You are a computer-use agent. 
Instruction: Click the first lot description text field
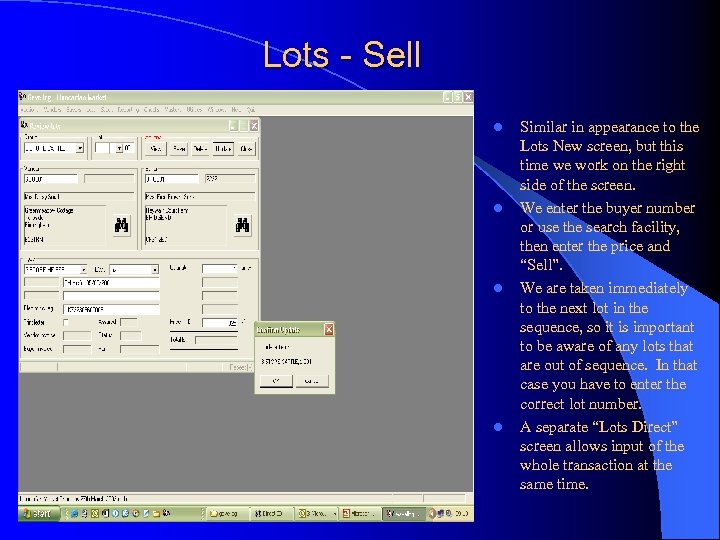(x=112, y=282)
